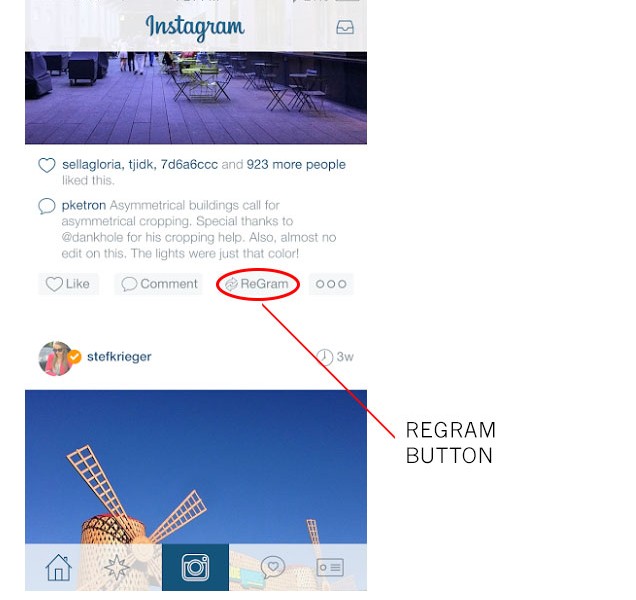Tap the camera capture button
636x600 pixels.
click(x=196, y=567)
